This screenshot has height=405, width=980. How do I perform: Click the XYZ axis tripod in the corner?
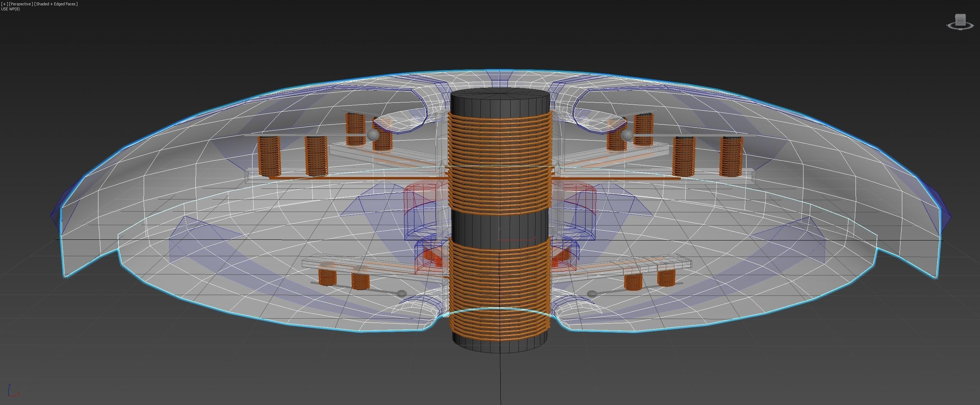11,392
